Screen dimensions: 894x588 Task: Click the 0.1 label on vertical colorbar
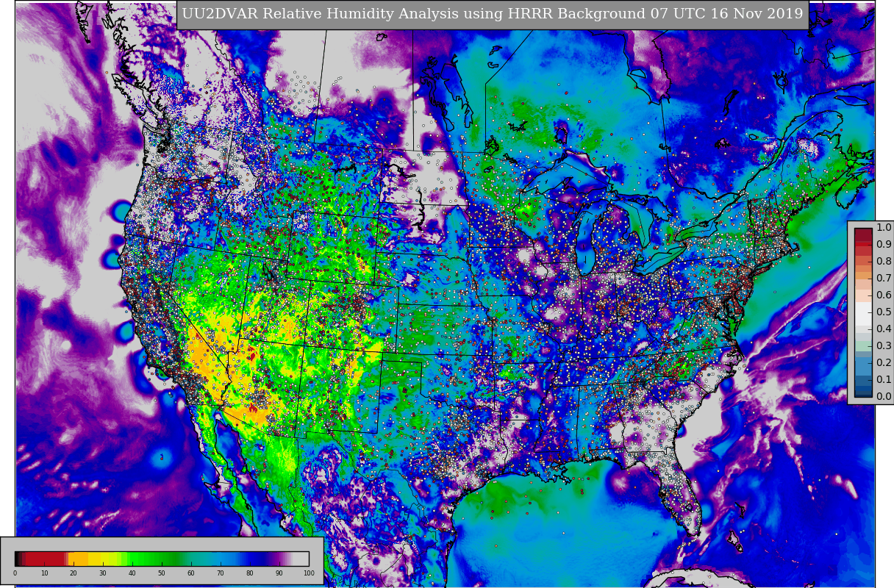pyautogui.click(x=884, y=379)
